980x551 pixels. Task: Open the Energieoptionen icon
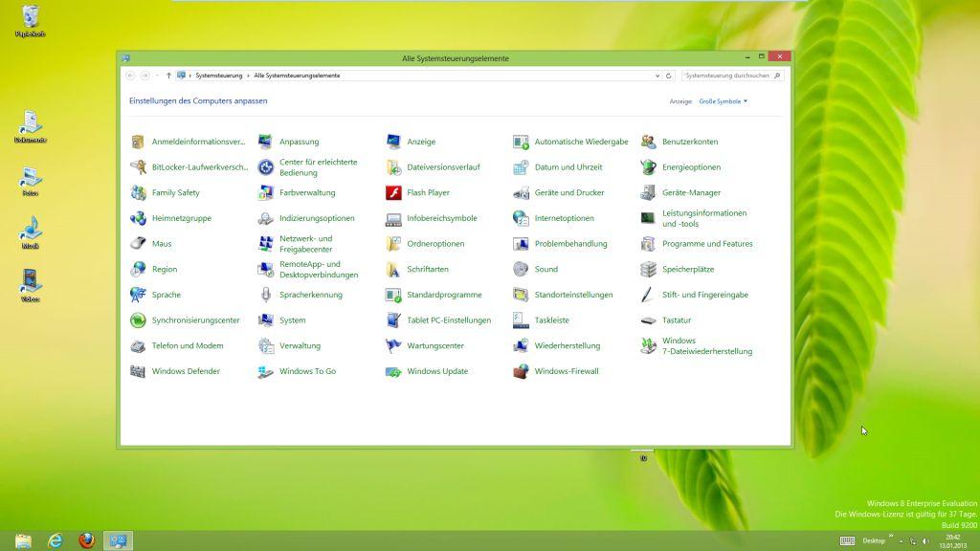[x=648, y=167]
